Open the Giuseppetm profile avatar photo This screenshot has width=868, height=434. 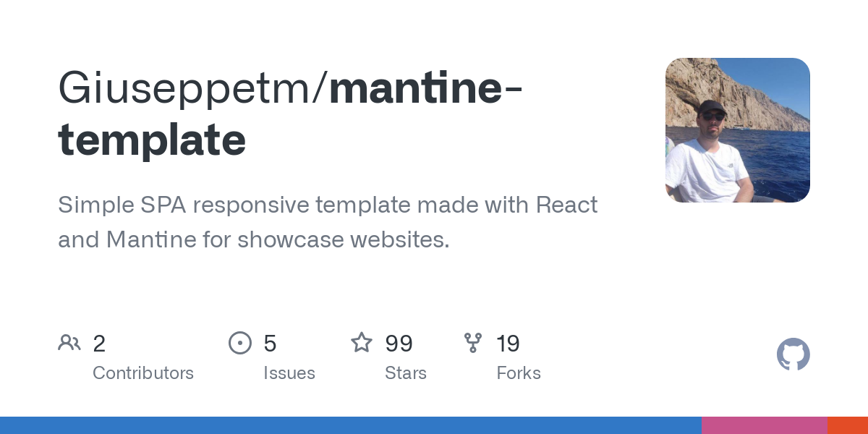737,130
